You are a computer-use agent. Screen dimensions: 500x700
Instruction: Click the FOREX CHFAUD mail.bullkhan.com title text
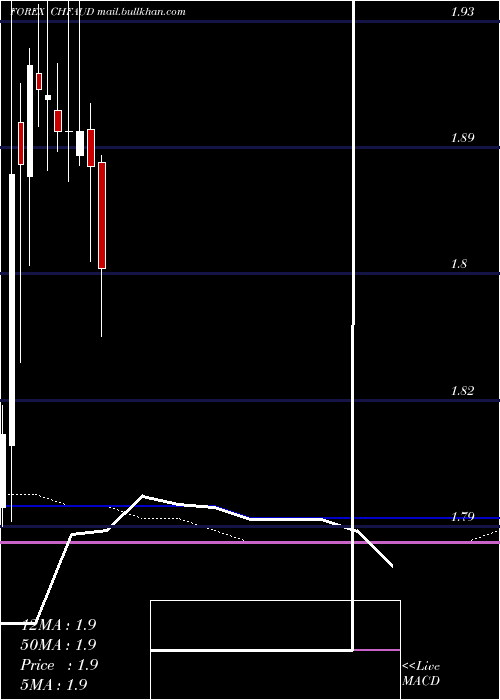pyautogui.click(x=98, y=12)
